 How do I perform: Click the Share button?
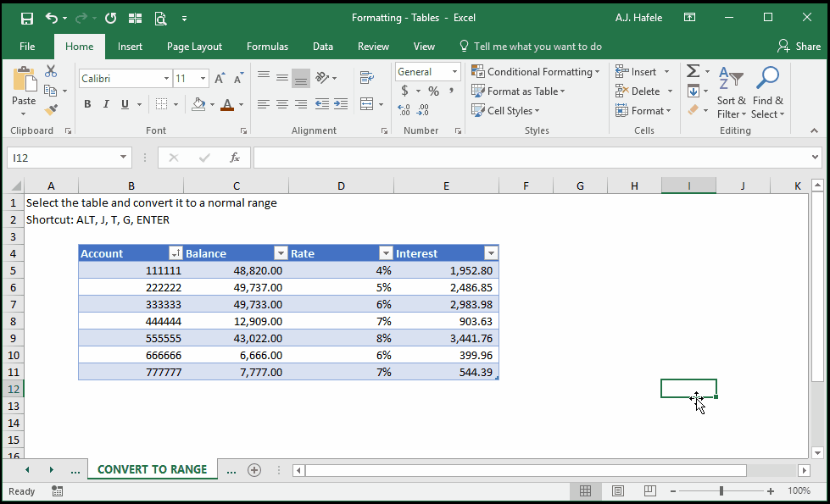[x=799, y=47]
